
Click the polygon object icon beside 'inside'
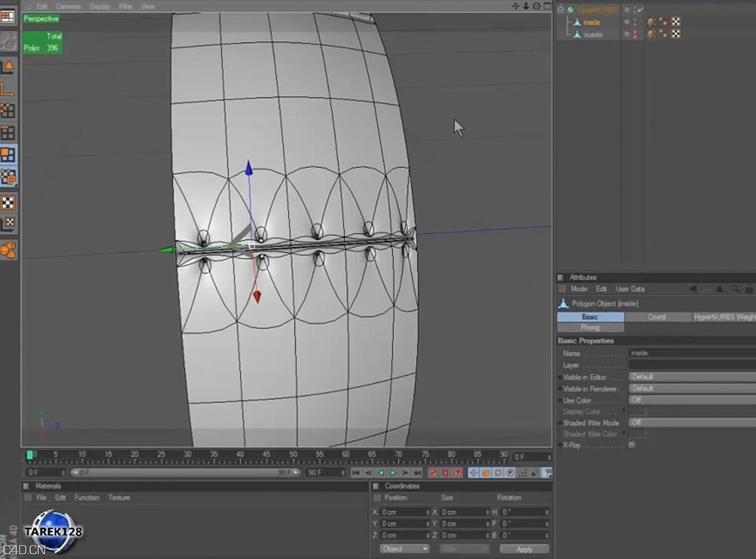pos(576,22)
